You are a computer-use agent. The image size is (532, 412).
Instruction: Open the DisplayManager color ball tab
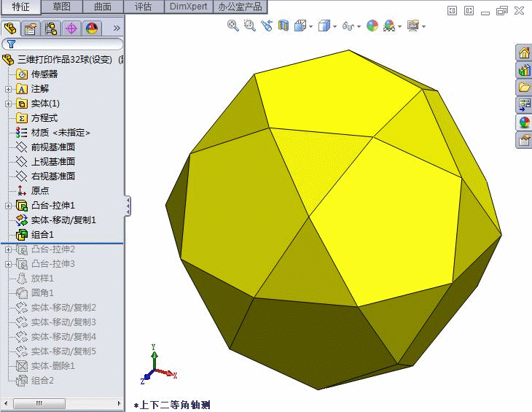pyautogui.click(x=92, y=28)
